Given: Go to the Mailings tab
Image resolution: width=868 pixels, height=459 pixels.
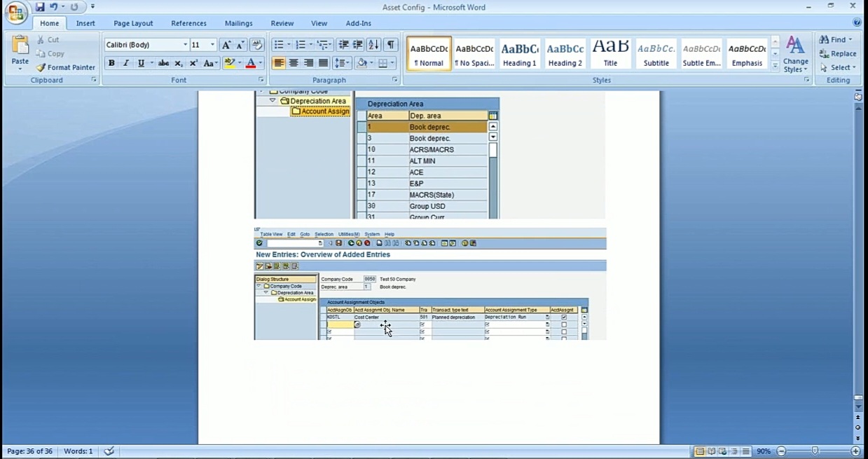Looking at the screenshot, I should click(239, 23).
